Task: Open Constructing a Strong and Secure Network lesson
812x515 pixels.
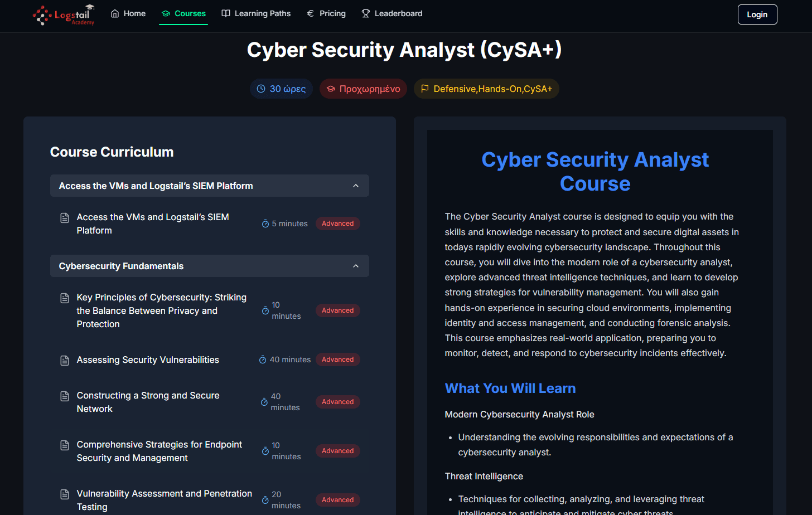Action: click(148, 402)
